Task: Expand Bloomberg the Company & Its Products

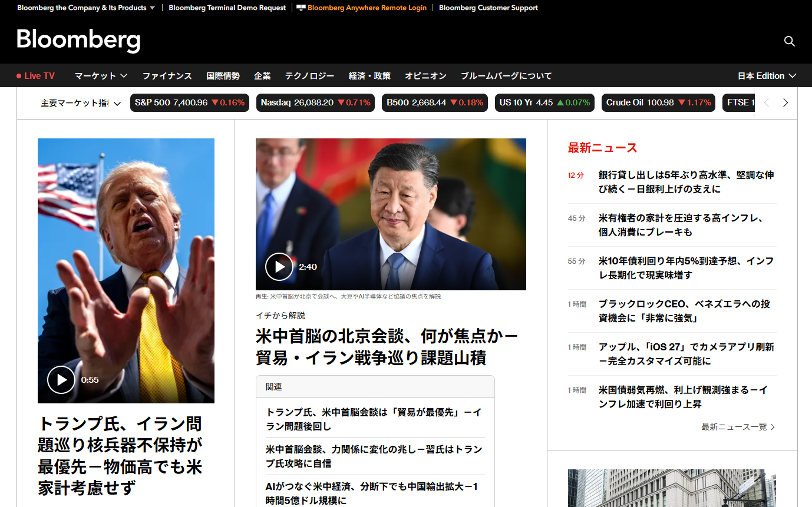Action: click(x=86, y=8)
